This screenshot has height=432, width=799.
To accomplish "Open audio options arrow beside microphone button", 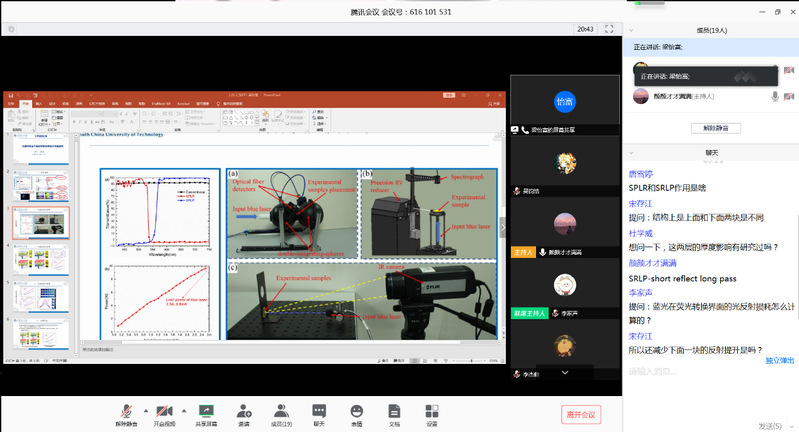I will point(146,411).
